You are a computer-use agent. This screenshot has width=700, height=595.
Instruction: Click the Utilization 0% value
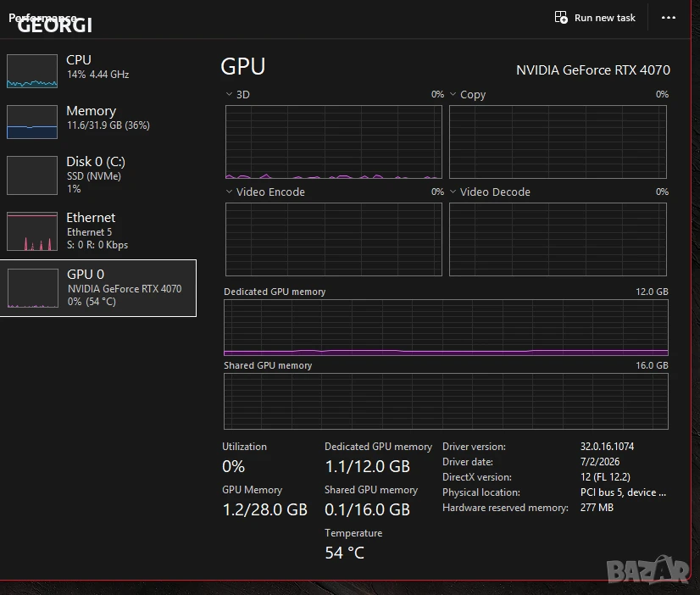pyautogui.click(x=233, y=466)
